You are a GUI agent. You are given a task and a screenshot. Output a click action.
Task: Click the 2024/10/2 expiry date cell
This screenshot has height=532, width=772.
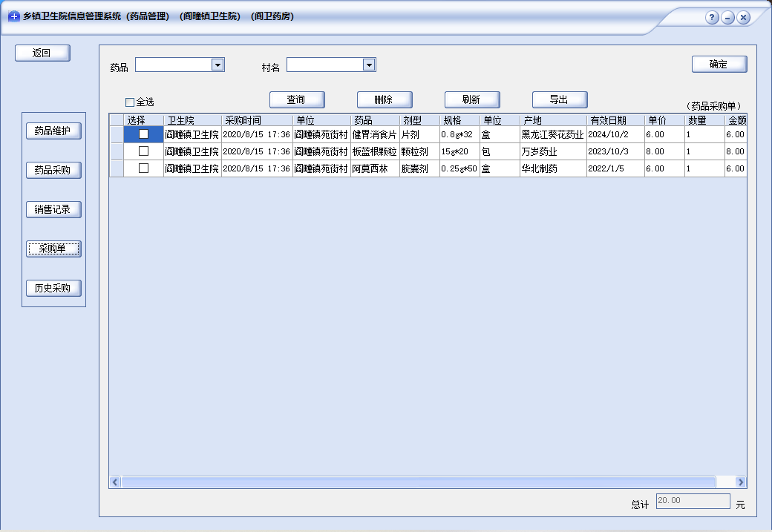pos(615,134)
